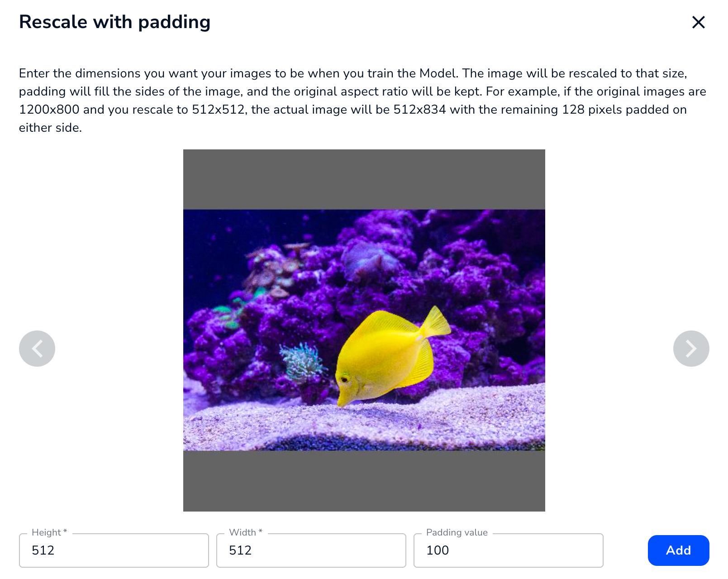Screen dimensions: 728x579
Task: Click inside the Height field showing 512
Action: click(114, 550)
